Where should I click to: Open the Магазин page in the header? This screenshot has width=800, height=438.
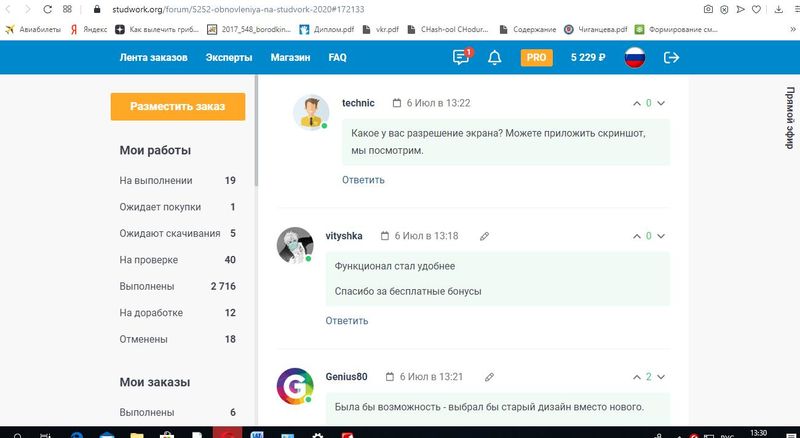coord(291,58)
